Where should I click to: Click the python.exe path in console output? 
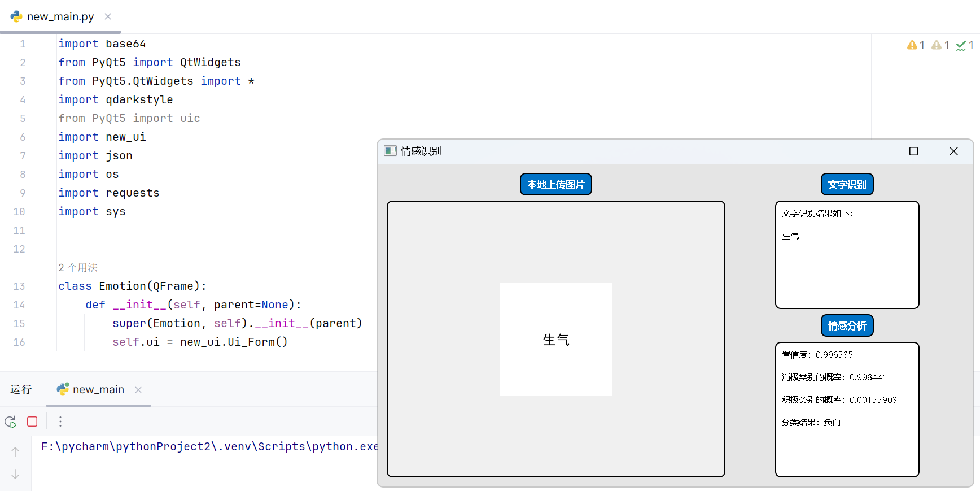[x=209, y=446]
